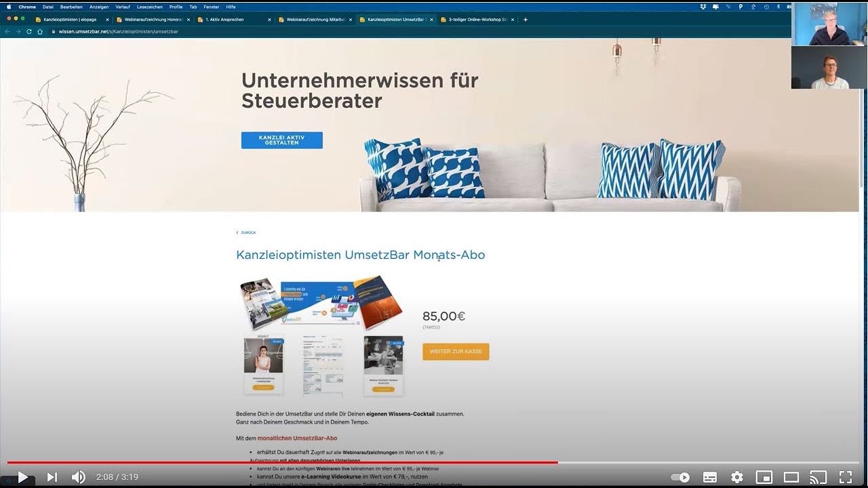Toggle the autoplay switch
The width and height of the screenshot is (868, 488).
tap(680, 477)
